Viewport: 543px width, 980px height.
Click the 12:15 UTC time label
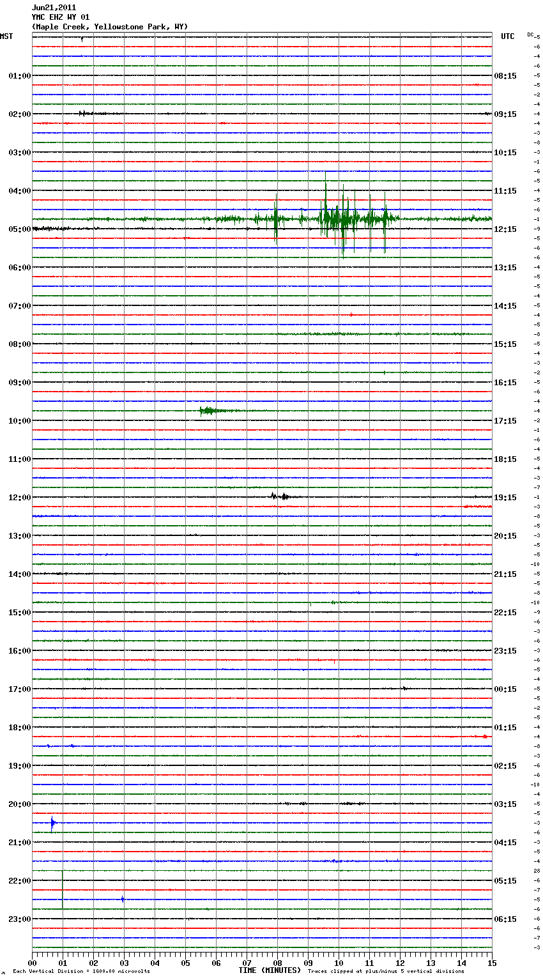pyautogui.click(x=505, y=229)
